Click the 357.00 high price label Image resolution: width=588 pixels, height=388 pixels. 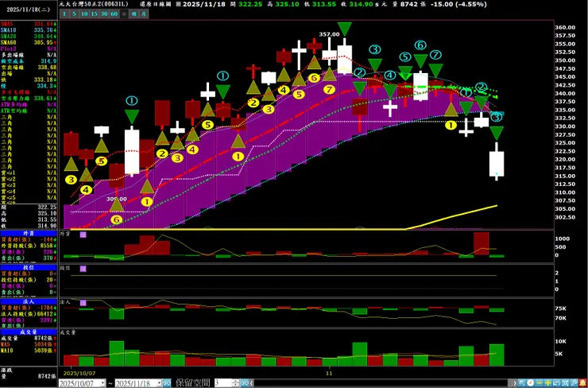pos(329,34)
